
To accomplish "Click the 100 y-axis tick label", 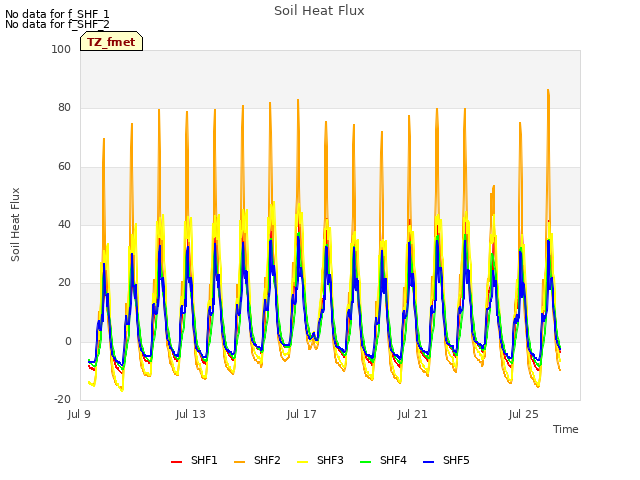I will point(61,49).
